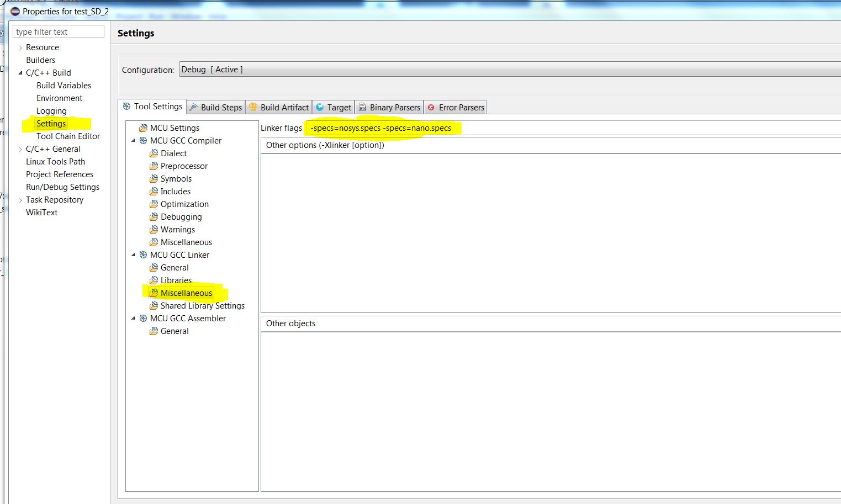The width and height of the screenshot is (841, 504).
Task: Select Linux Tools Path in sidebar
Action: tap(55, 162)
